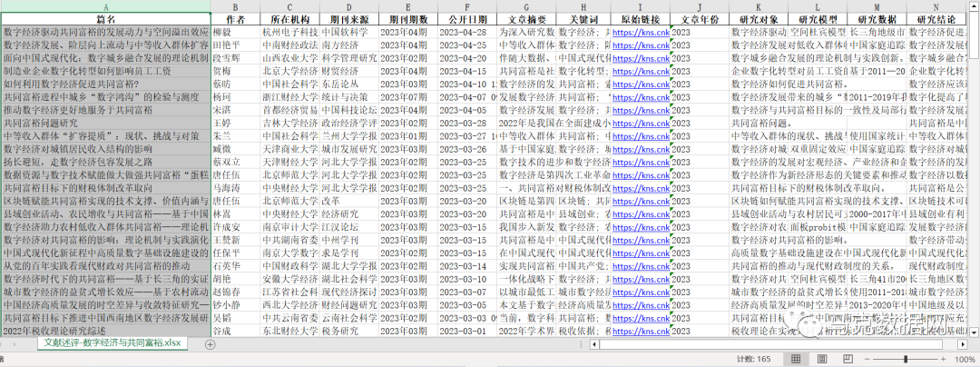Select institution cell 浙江财经大学
Screen dimensions: 980x367
[x=290, y=97]
